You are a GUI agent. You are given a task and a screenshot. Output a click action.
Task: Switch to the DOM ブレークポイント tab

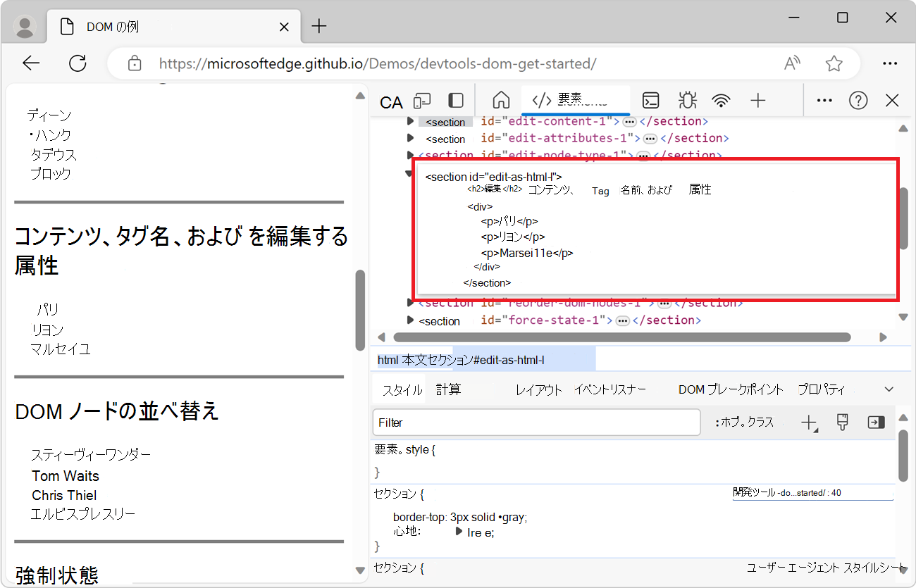click(x=731, y=389)
